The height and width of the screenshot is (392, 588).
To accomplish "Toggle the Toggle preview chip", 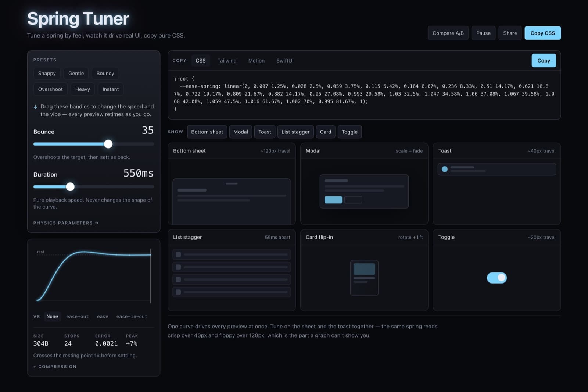I will pos(349,132).
